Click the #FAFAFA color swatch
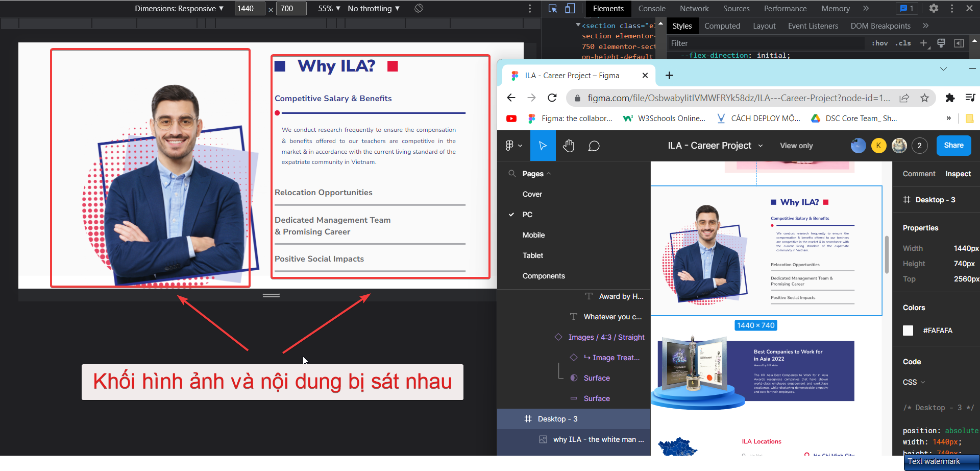980x471 pixels. 908,331
